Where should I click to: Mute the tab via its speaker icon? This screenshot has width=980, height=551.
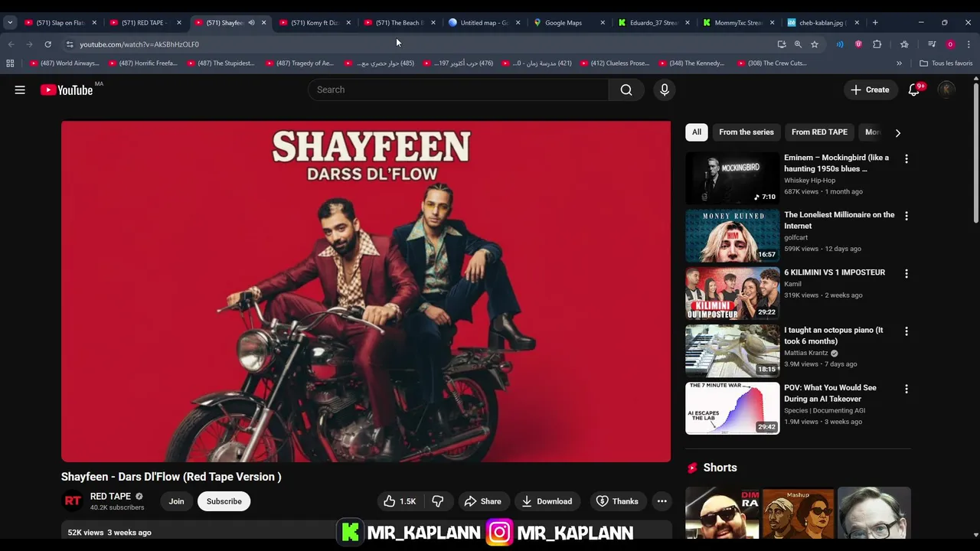coord(251,22)
